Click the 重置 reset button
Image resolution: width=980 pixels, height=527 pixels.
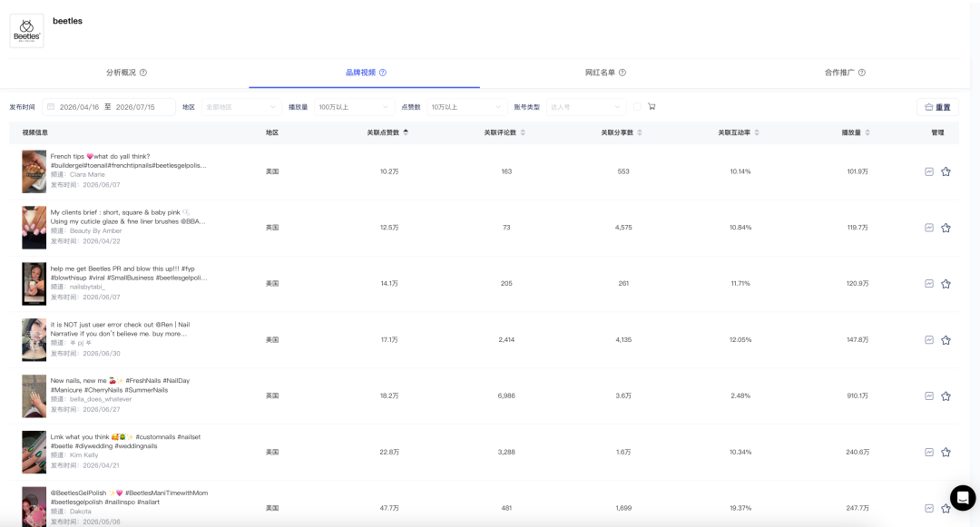click(x=937, y=107)
